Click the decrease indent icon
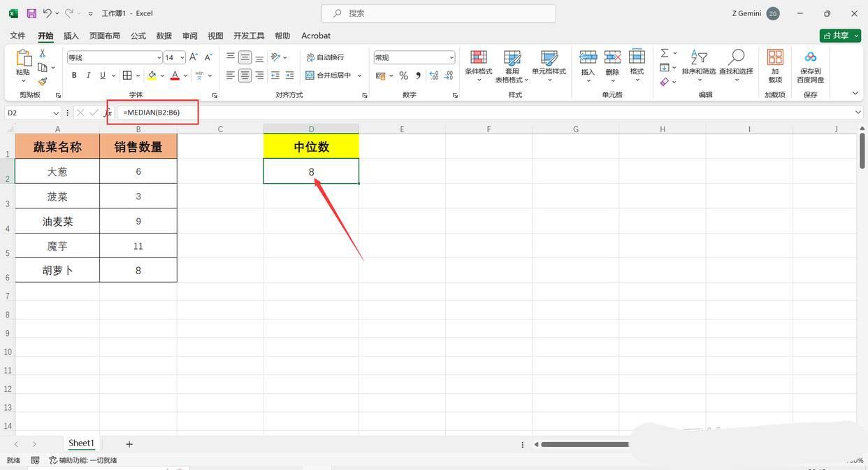 (275, 76)
